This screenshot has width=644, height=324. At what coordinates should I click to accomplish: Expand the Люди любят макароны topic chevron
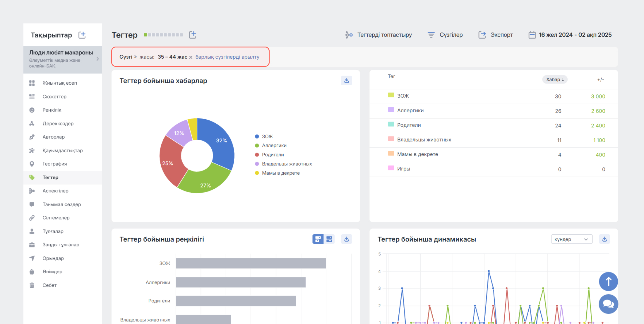[x=97, y=59]
